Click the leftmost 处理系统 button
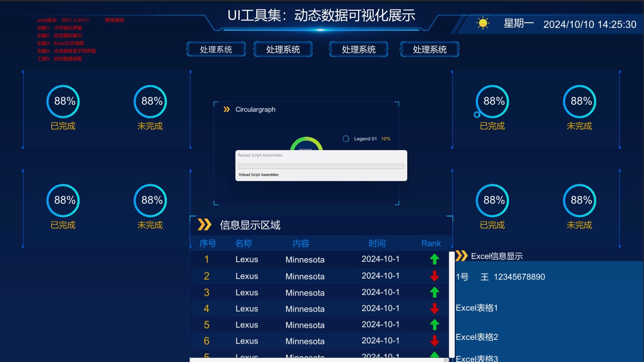This screenshot has height=362, width=644. pyautogui.click(x=216, y=49)
